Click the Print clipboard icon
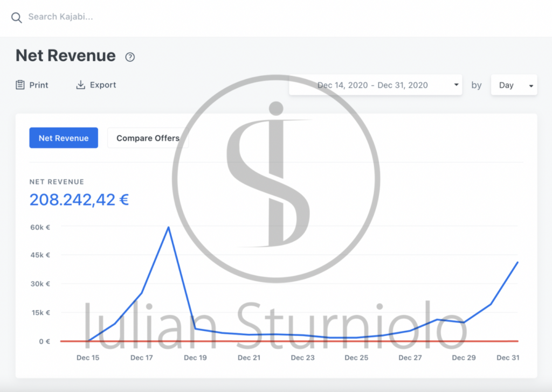 coord(20,85)
